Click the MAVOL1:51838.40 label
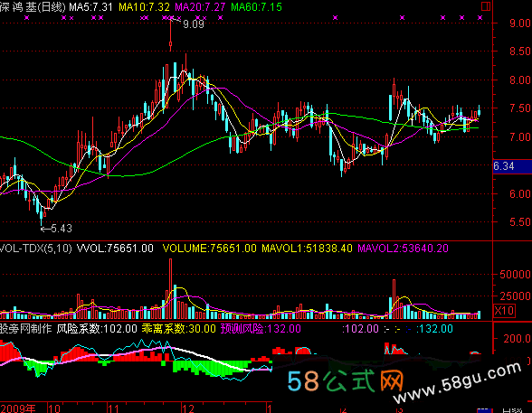Image resolution: width=532 pixels, height=413 pixels. click(307, 249)
